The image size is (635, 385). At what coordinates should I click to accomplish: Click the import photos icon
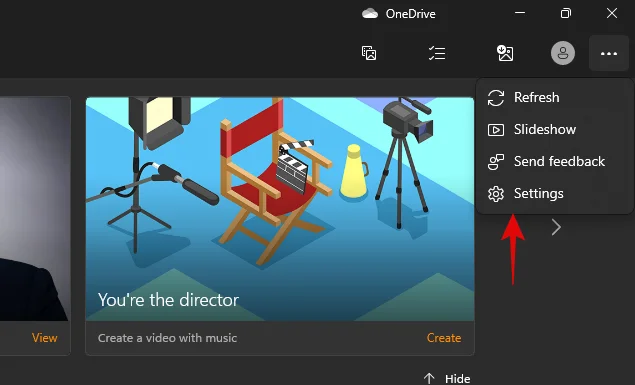(x=505, y=53)
